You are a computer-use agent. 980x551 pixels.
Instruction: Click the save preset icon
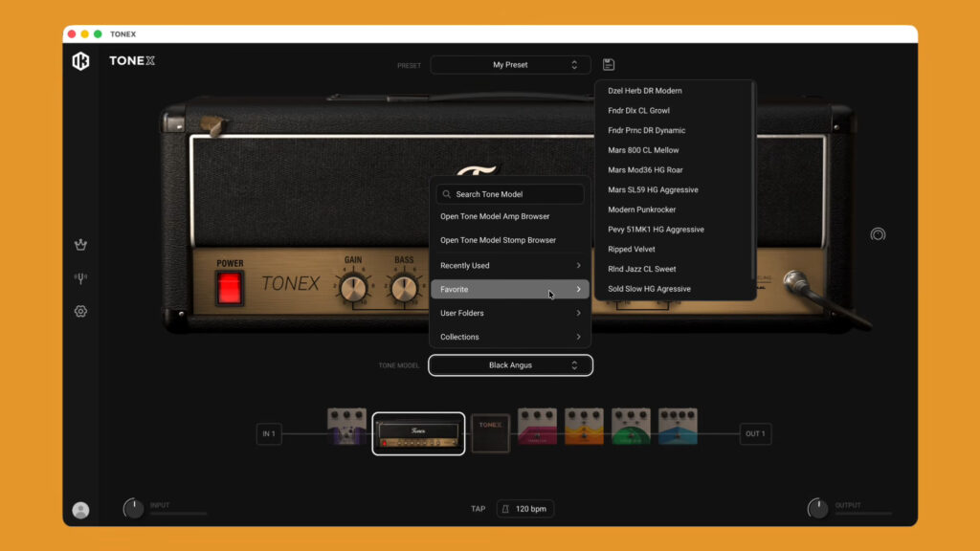609,64
